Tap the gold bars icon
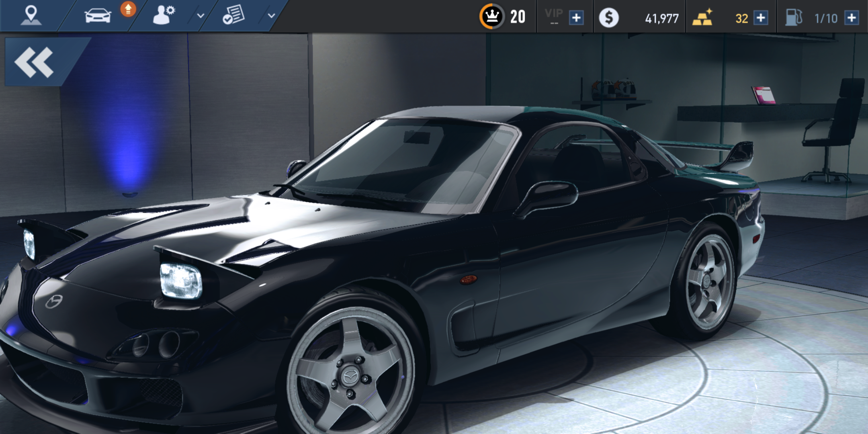Screen dimensions: 868x434 [x=702, y=17]
